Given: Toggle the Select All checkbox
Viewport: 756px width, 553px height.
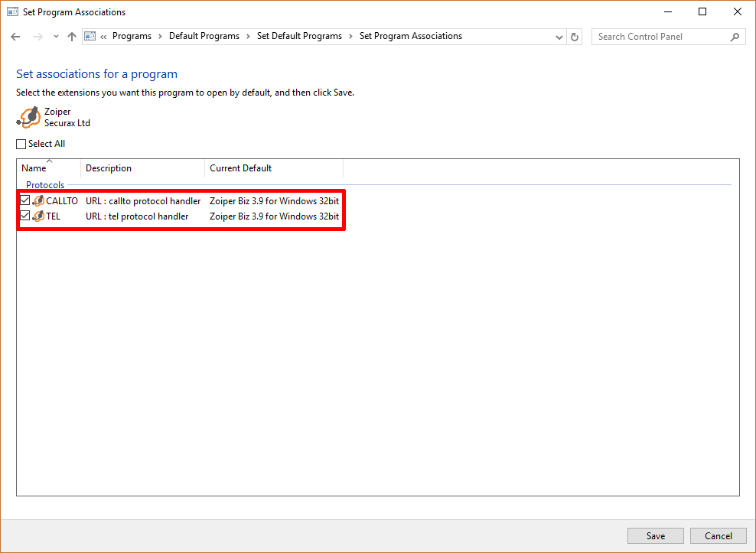Looking at the screenshot, I should (x=21, y=144).
